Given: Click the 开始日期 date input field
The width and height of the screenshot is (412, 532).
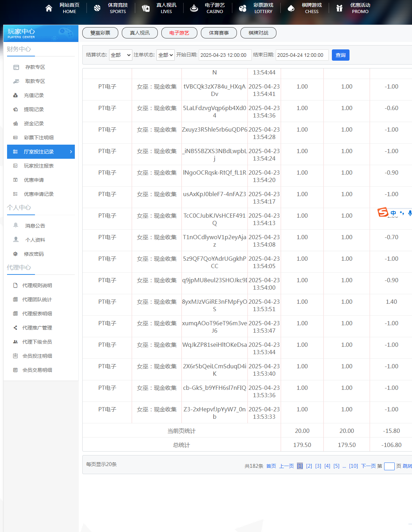Looking at the screenshot, I should (x=225, y=55).
